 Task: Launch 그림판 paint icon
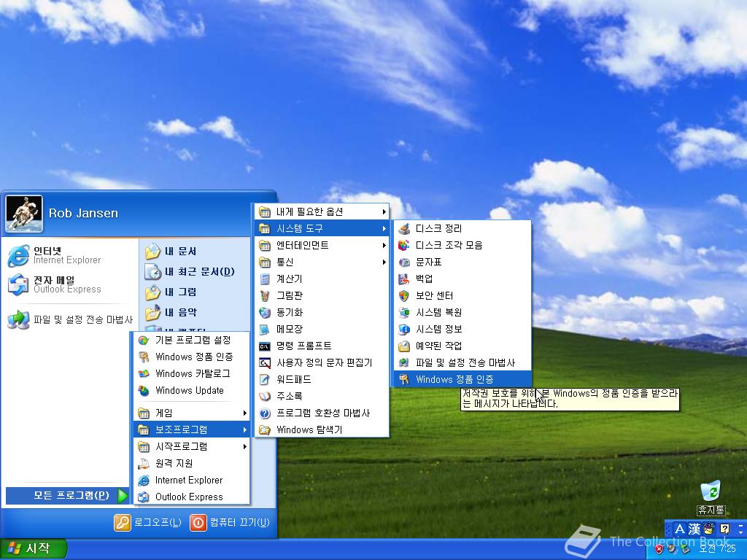coord(265,296)
